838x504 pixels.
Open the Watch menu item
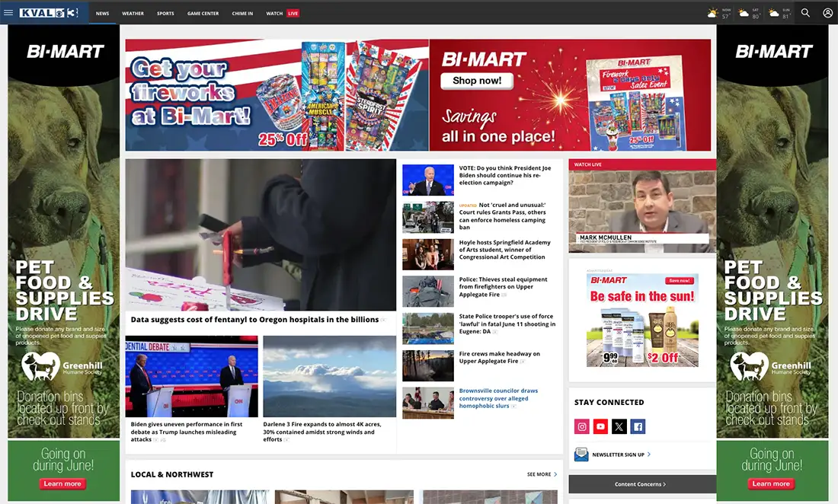(x=275, y=14)
